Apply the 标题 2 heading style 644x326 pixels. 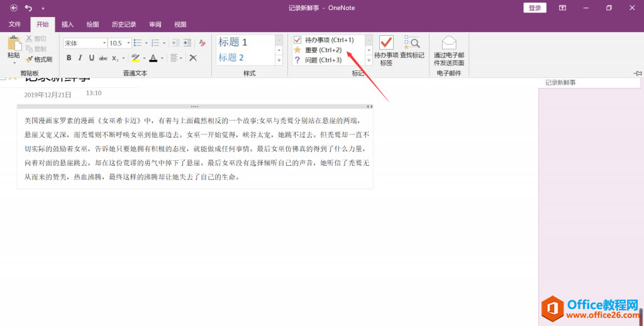point(231,57)
